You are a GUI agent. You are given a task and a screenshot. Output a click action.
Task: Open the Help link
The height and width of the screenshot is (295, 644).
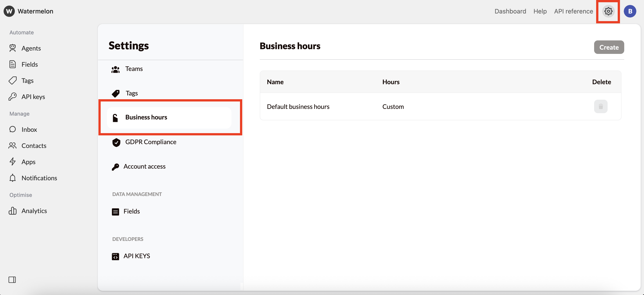pyautogui.click(x=540, y=11)
